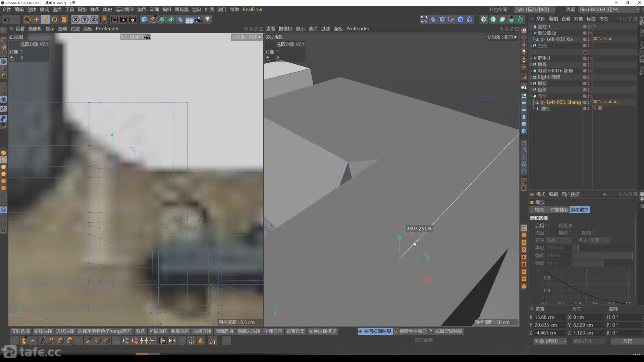This screenshot has height=362, width=644.
Task: Open the 网格 menu
Action: (x=82, y=9)
